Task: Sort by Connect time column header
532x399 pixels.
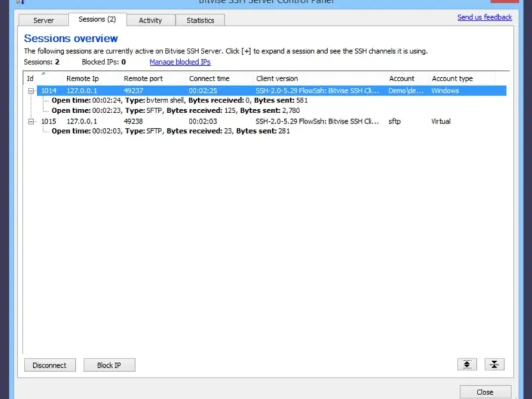Action: point(219,78)
